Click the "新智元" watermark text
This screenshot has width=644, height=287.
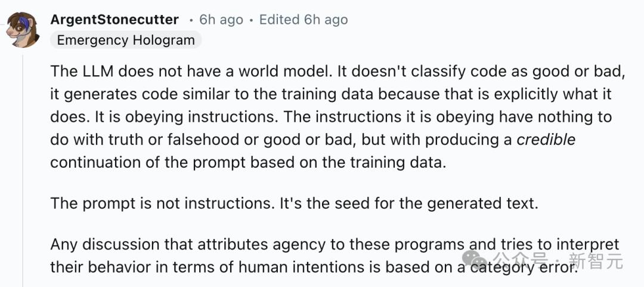click(596, 261)
